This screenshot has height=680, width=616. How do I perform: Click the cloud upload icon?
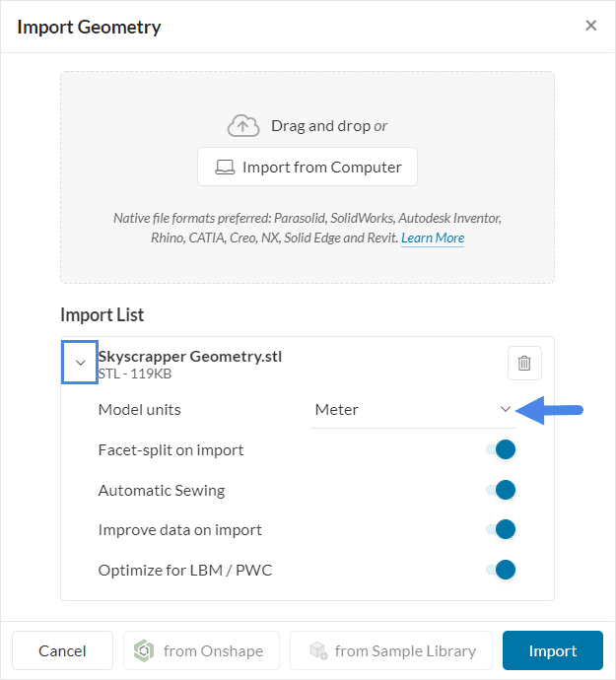(x=242, y=126)
